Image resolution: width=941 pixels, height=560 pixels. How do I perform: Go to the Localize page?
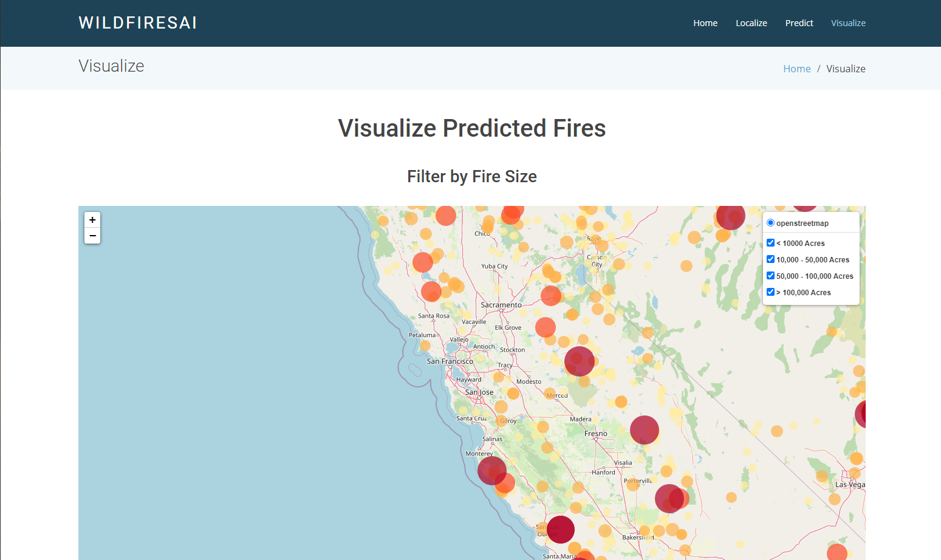pos(751,23)
